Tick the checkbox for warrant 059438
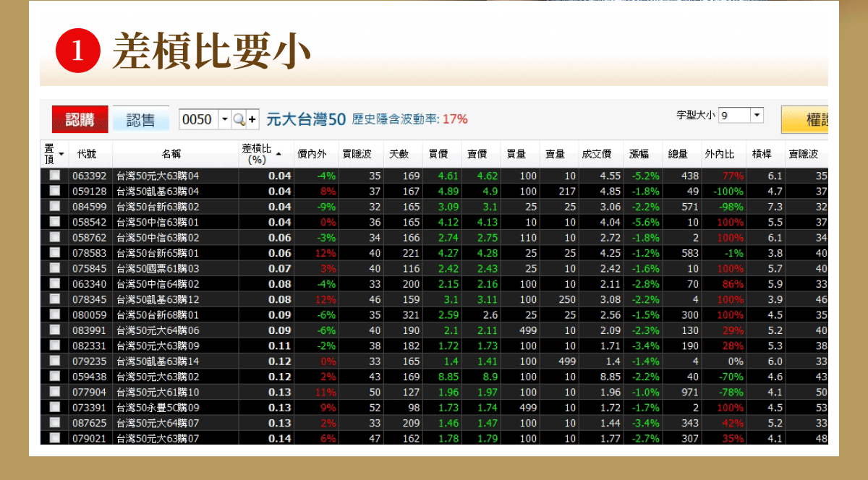 click(55, 377)
